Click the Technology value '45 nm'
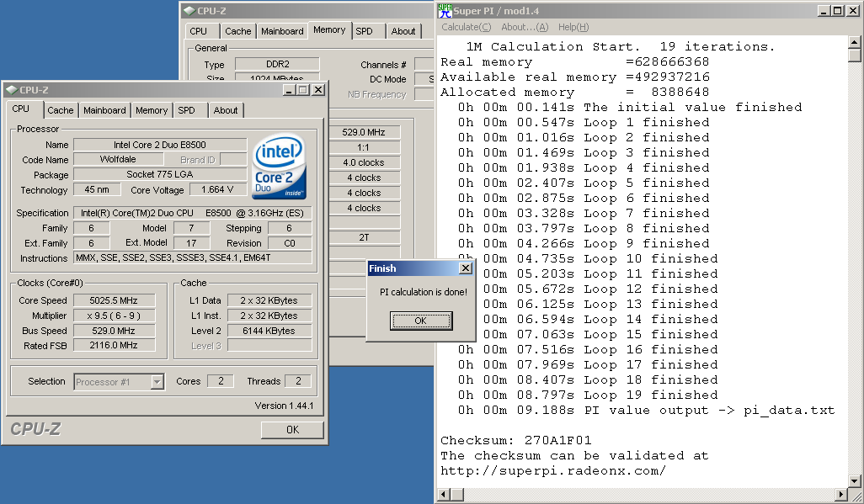 tap(97, 189)
